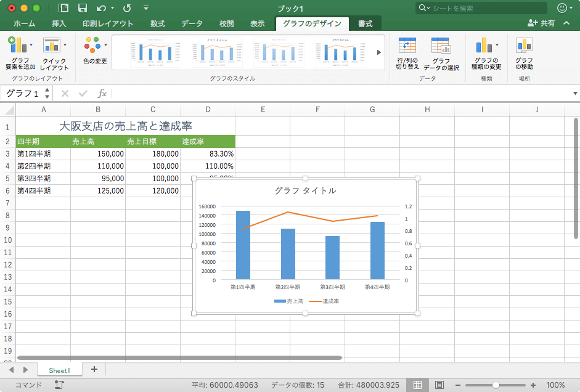Open the Quick Access toolbar customize arrow
Screen dimensions: 580x392
(145, 8)
